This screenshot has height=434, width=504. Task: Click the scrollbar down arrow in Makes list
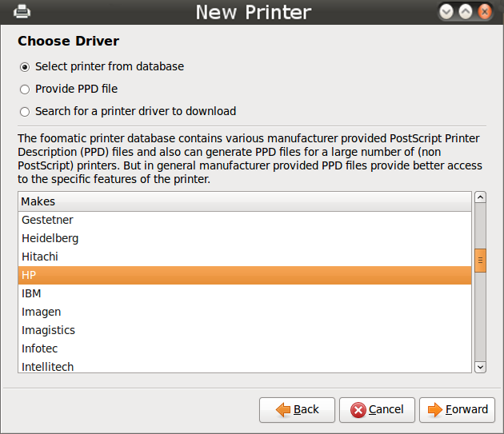click(x=480, y=367)
